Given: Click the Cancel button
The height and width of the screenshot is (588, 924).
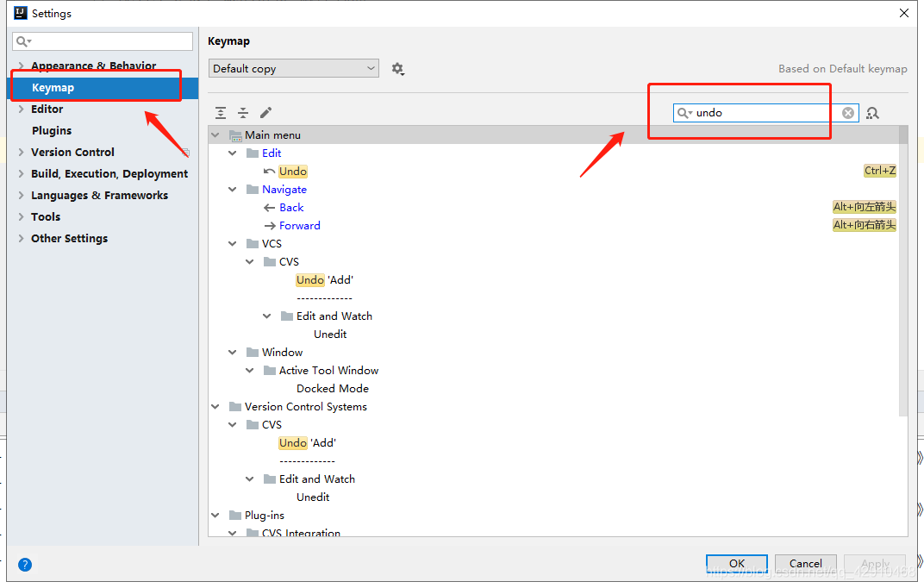Looking at the screenshot, I should click(806, 563).
